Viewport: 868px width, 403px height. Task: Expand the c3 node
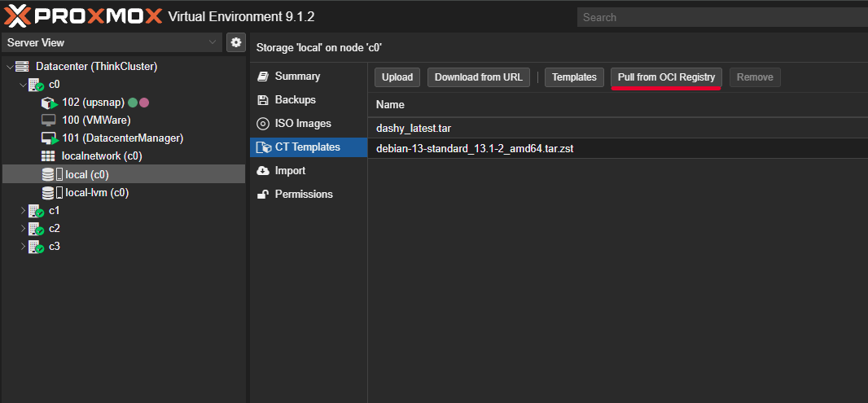tap(23, 247)
